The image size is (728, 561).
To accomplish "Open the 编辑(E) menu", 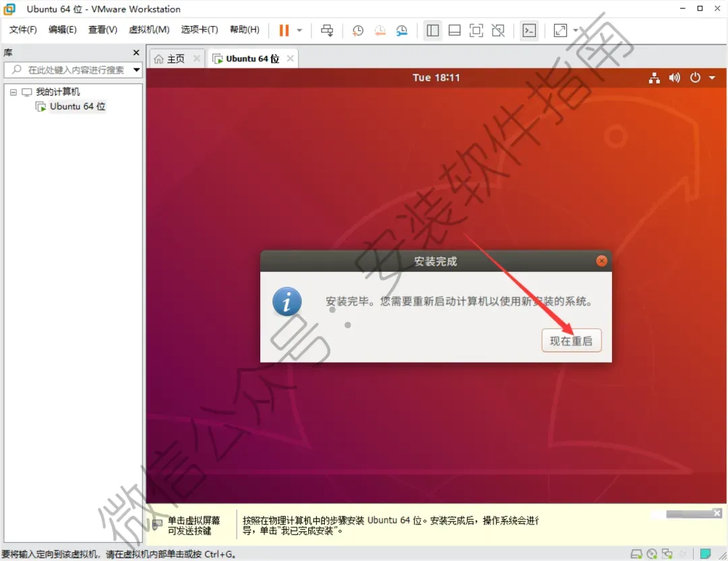I will point(62,30).
